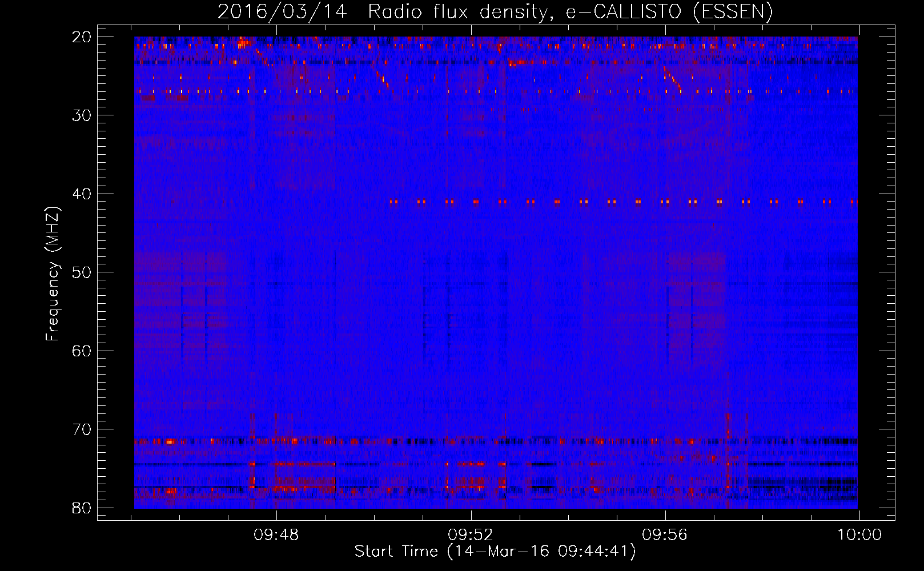The width and height of the screenshot is (924, 571).
Task: Click the 50 frequency tick label
Action: [82, 272]
